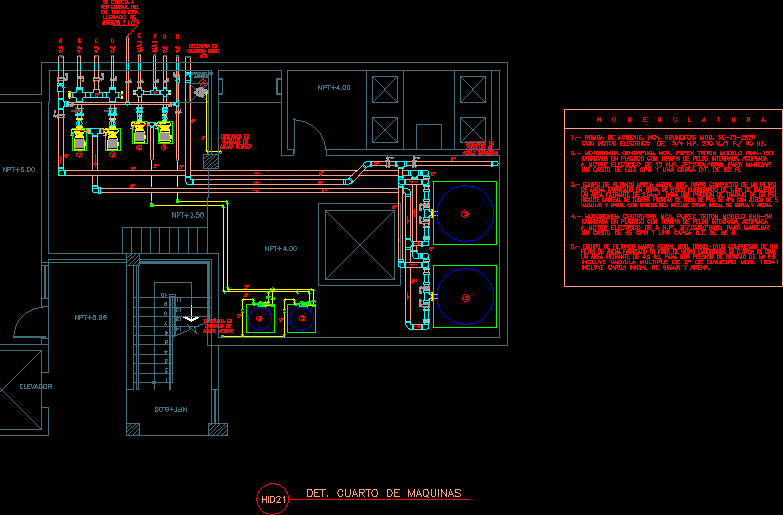Click pipe riser label F
Image resolution: width=783 pixels, height=515 pixels.
155,36
